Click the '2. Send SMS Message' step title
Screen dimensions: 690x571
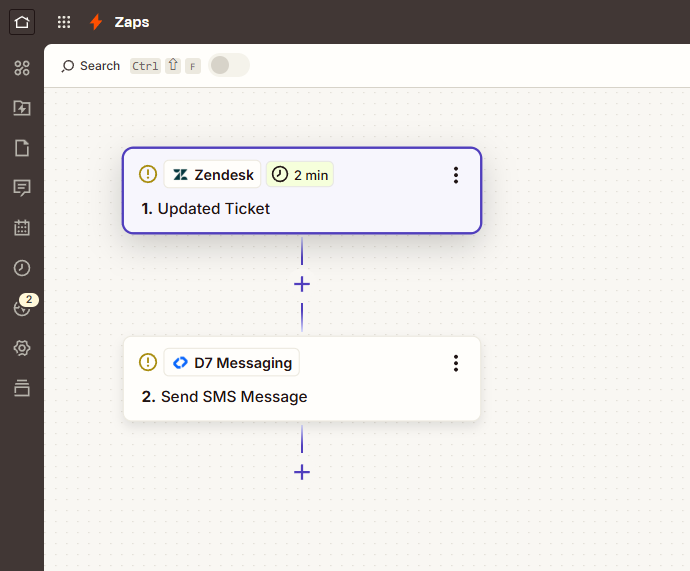(224, 397)
